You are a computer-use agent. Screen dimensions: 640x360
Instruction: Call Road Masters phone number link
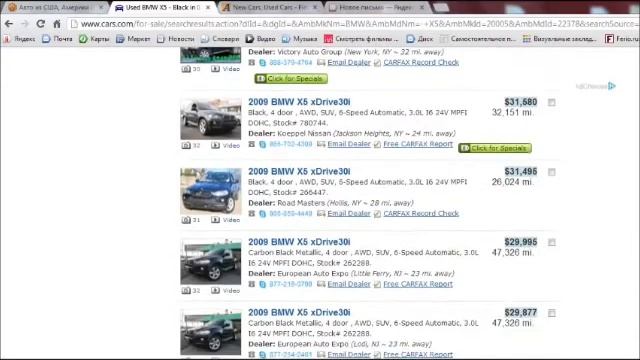click(291, 213)
